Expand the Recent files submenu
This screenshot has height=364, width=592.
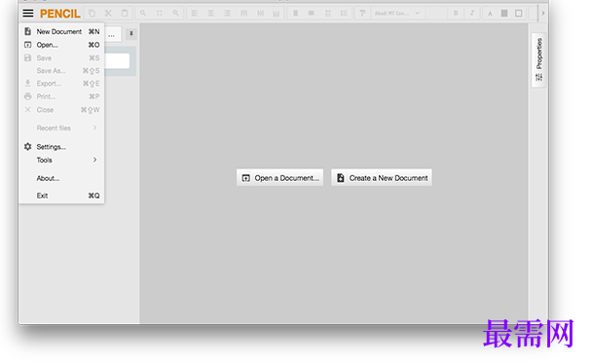[x=61, y=128]
